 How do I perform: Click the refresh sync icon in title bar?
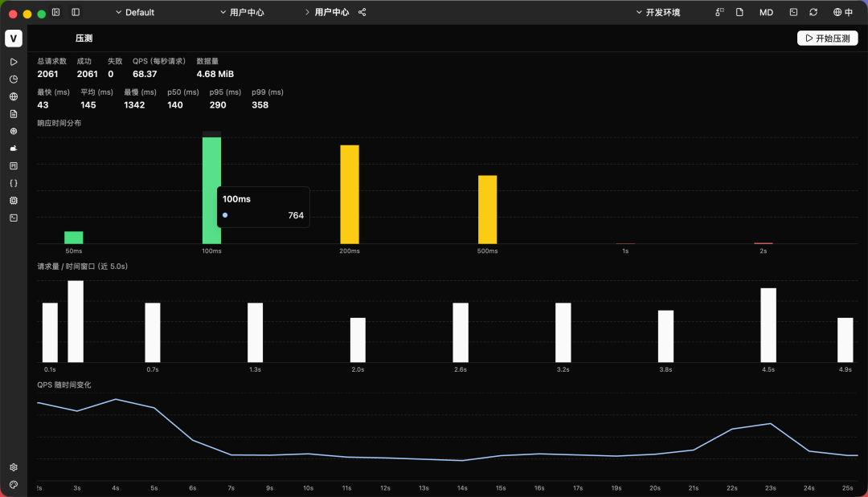tap(813, 12)
